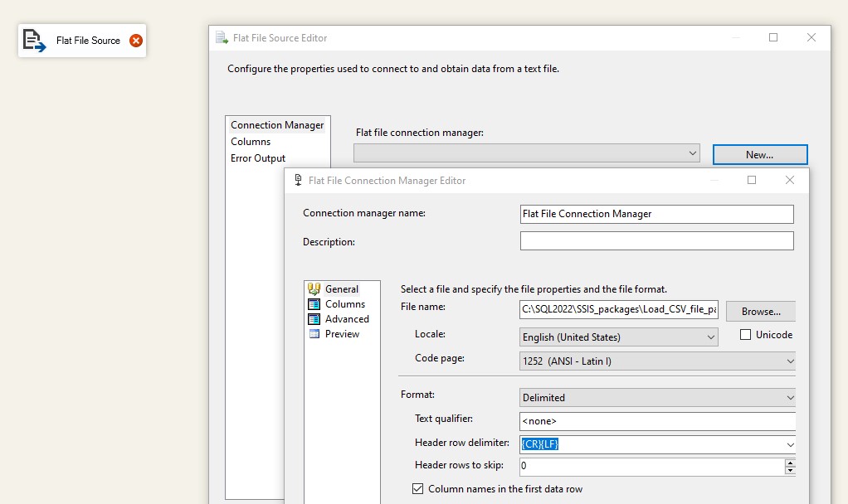
Task: Click the Flat File Source Editor title icon
Action: coord(221,37)
